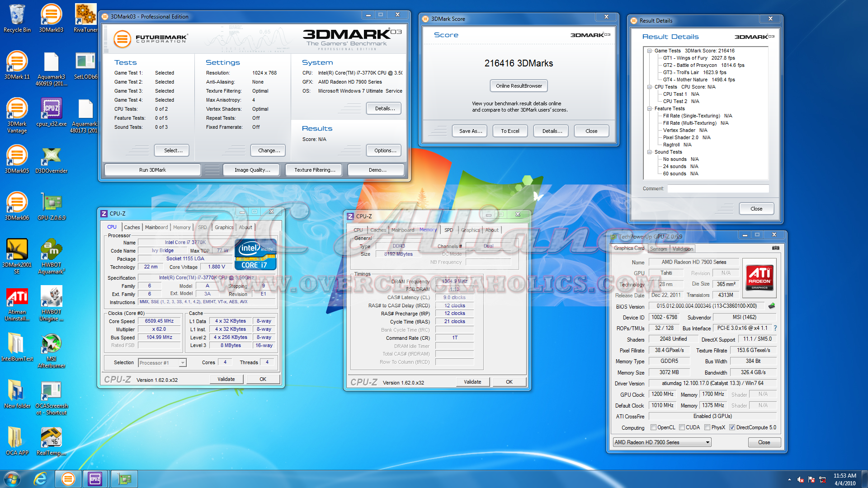This screenshot has width=868, height=488.
Task: Click the Texture Filtering button
Action: [315, 170]
